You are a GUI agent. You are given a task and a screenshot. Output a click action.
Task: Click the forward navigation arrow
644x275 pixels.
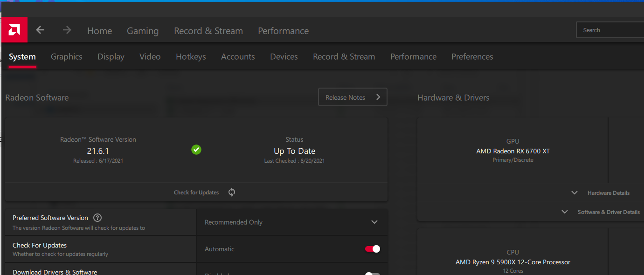coord(67,30)
